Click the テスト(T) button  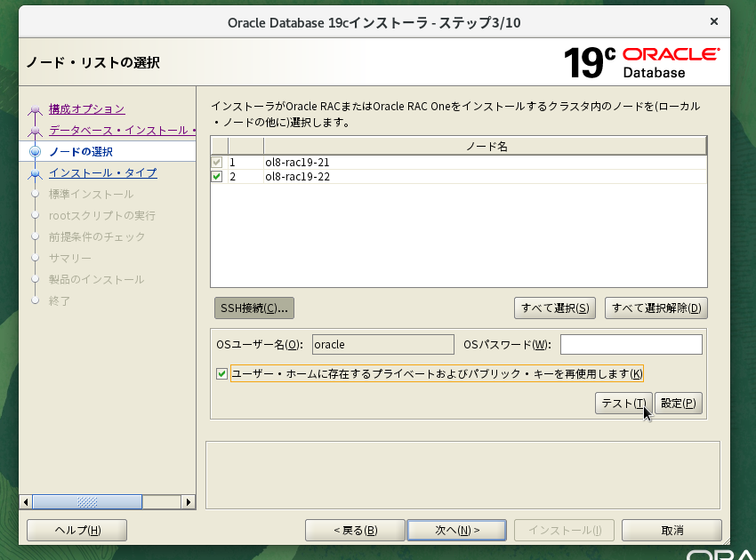[623, 404]
